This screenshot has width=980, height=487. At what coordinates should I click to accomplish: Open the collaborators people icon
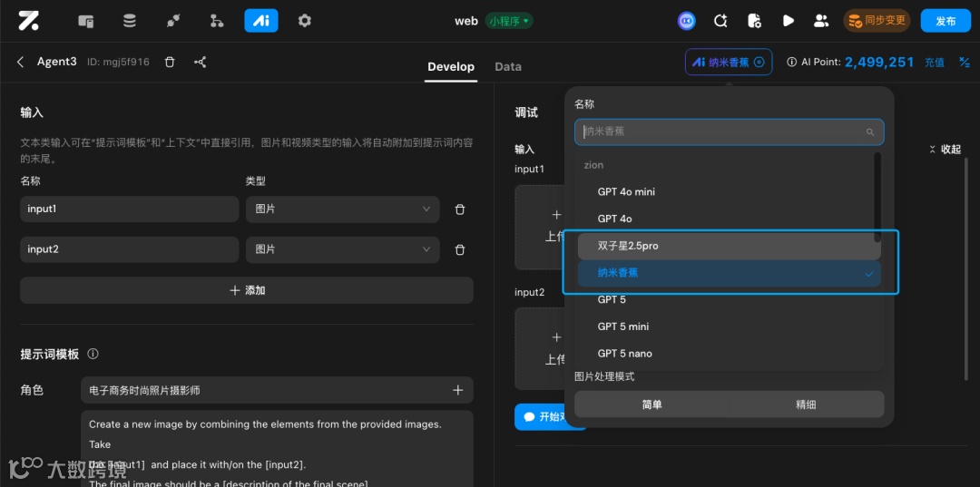click(x=821, y=21)
